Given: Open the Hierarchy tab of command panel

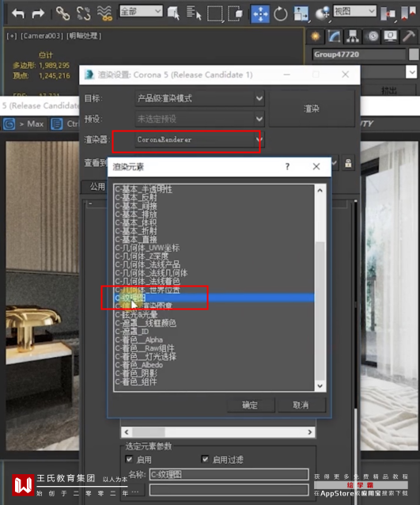Looking at the screenshot, I should 353,36.
